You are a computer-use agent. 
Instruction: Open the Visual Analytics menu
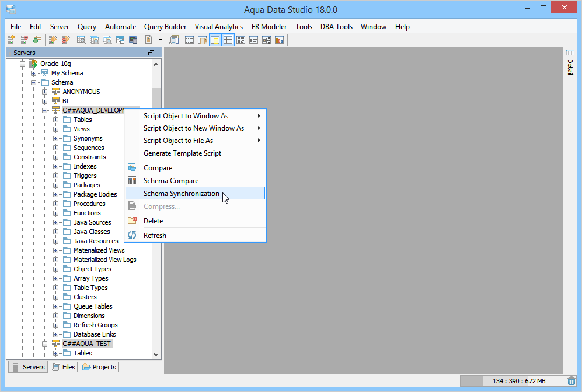tap(219, 27)
